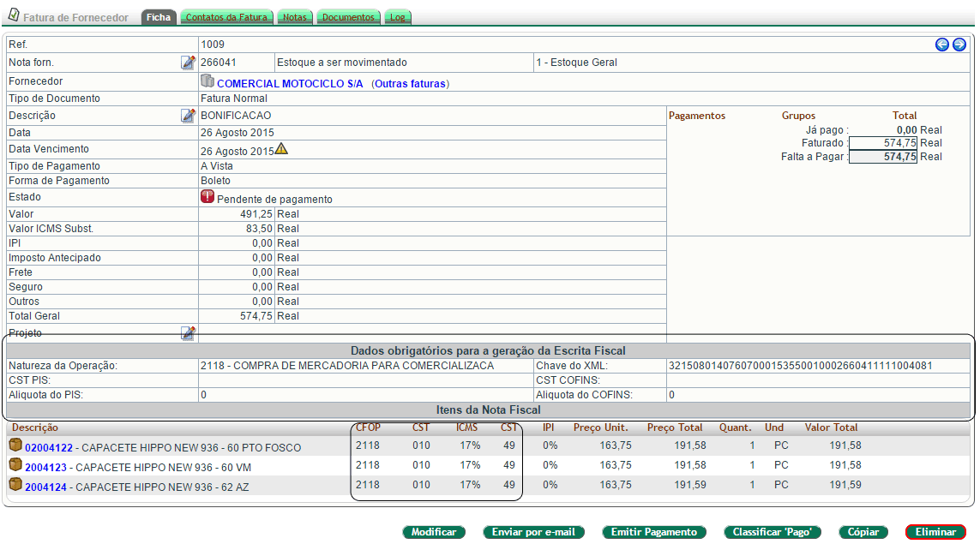Click the 'Itens da Nota Fiscal' section header

pyautogui.click(x=488, y=410)
